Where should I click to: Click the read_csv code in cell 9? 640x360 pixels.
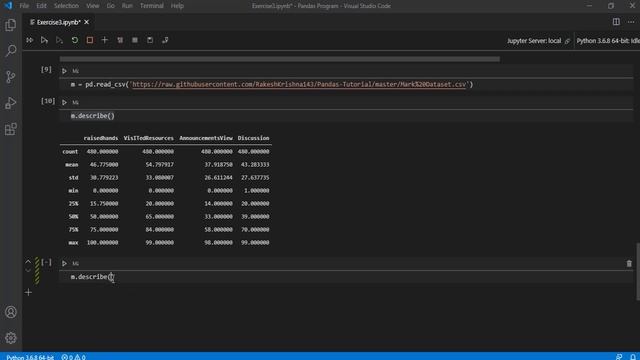(271, 84)
